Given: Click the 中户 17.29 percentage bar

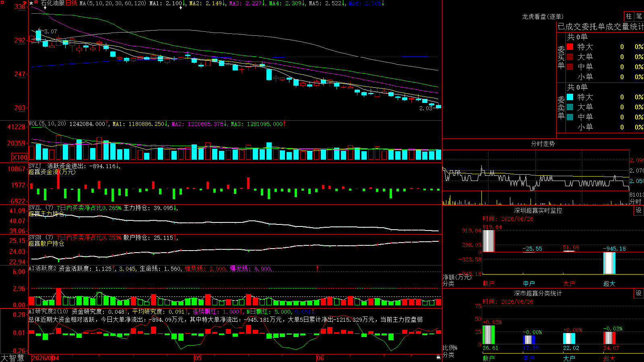Looking at the screenshot, I should coord(528,339).
